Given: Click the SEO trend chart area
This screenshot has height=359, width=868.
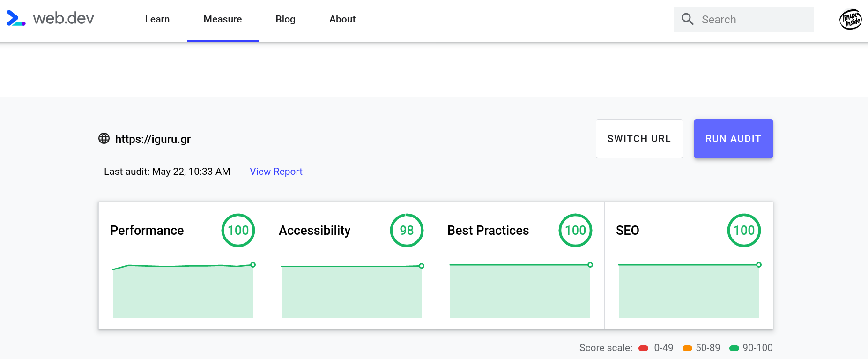Looking at the screenshot, I should point(689,292).
